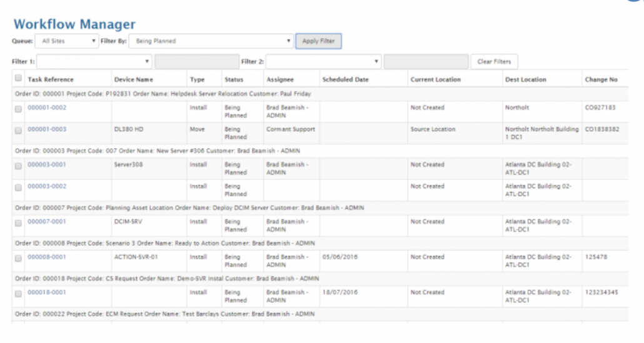The width and height of the screenshot is (644, 343).
Task: Open task reference 000007-0001 link
Action: 47,222
